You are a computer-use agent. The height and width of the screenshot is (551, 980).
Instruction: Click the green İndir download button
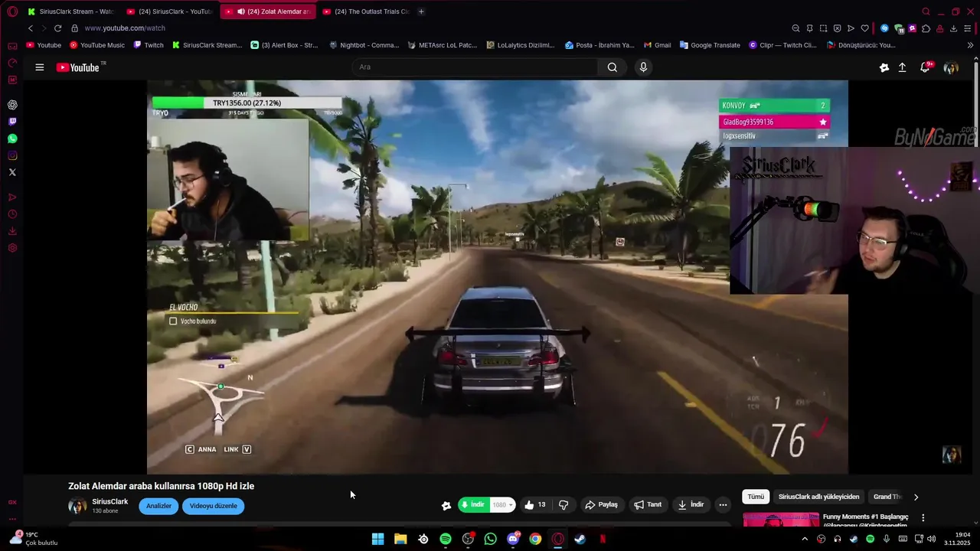475,505
